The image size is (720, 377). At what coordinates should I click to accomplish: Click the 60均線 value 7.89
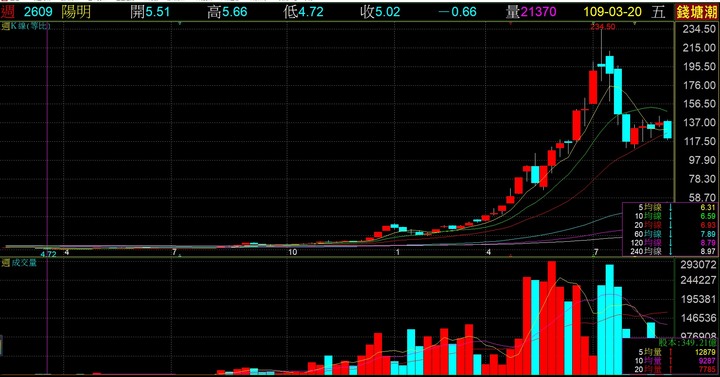708,234
